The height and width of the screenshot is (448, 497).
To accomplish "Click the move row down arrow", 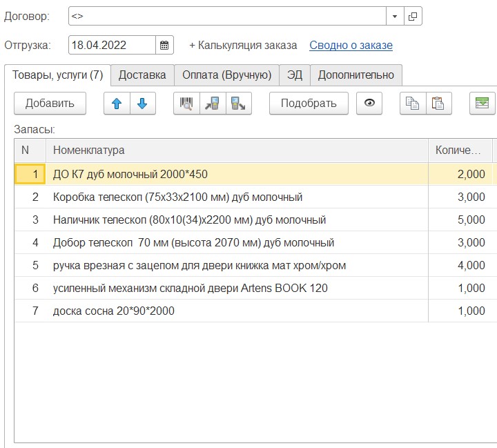I will [142, 104].
